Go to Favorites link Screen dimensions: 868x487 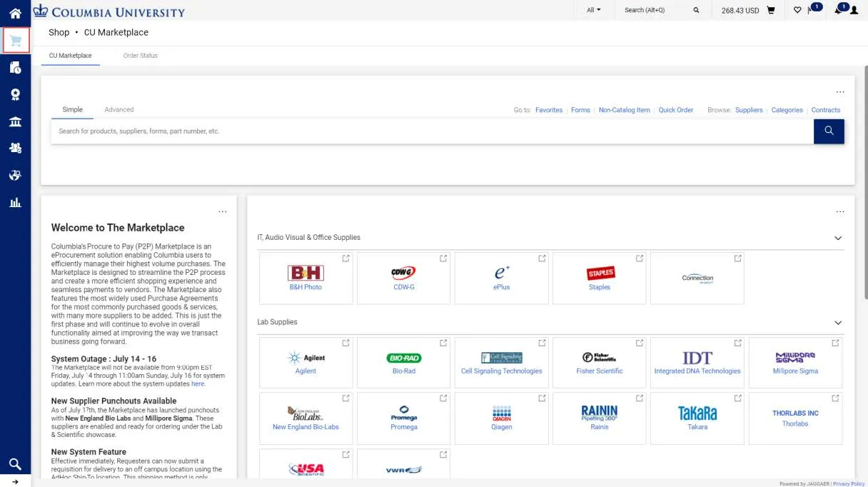coord(549,110)
